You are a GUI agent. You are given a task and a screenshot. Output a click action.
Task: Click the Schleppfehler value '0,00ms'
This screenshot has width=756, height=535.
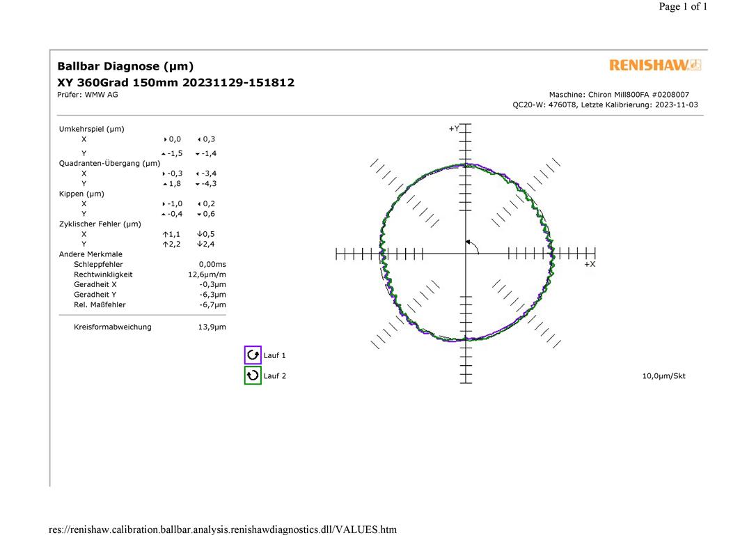(x=212, y=264)
